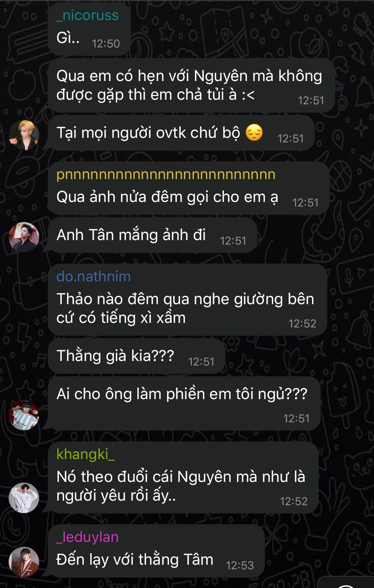This screenshot has height=588, width=374.
Task: Open the do.nathnim sender name
Action: coord(93,277)
